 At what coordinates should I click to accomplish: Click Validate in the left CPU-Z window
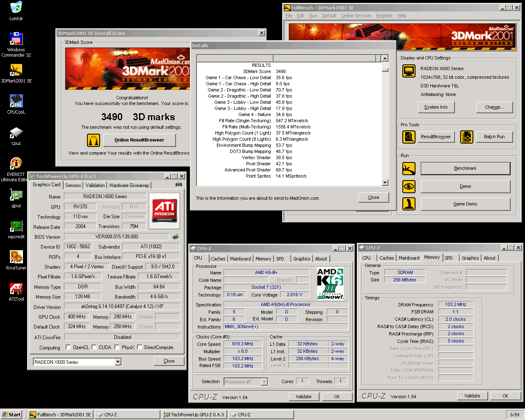304,397
